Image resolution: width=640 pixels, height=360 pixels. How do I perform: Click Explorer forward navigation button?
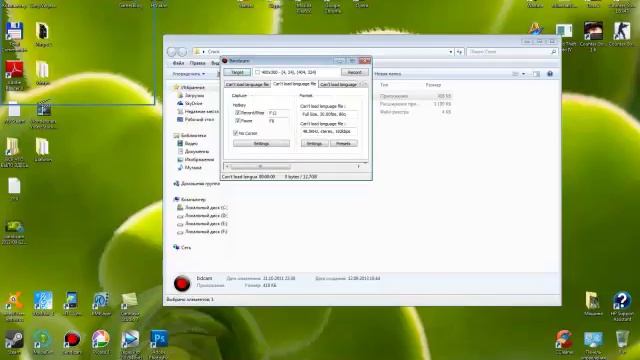point(182,52)
